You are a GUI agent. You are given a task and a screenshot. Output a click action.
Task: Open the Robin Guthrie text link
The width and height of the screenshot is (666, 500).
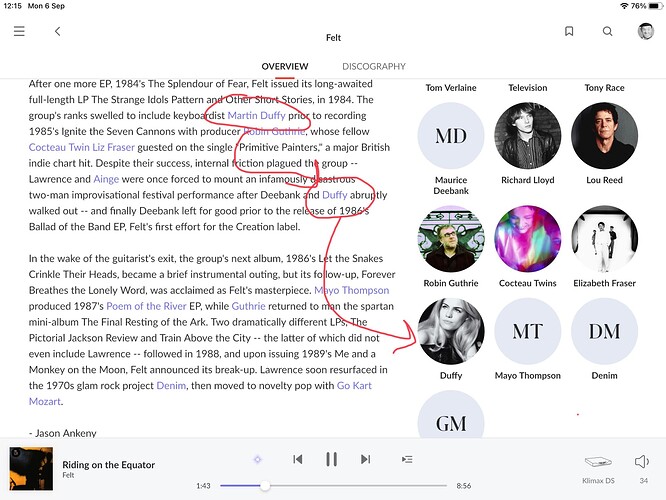tap(274, 131)
